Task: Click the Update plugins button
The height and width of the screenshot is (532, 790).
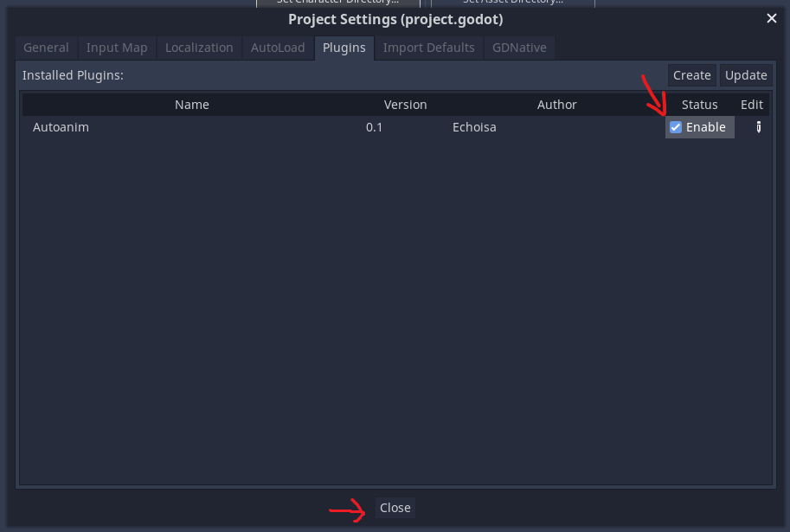Action: click(x=746, y=75)
